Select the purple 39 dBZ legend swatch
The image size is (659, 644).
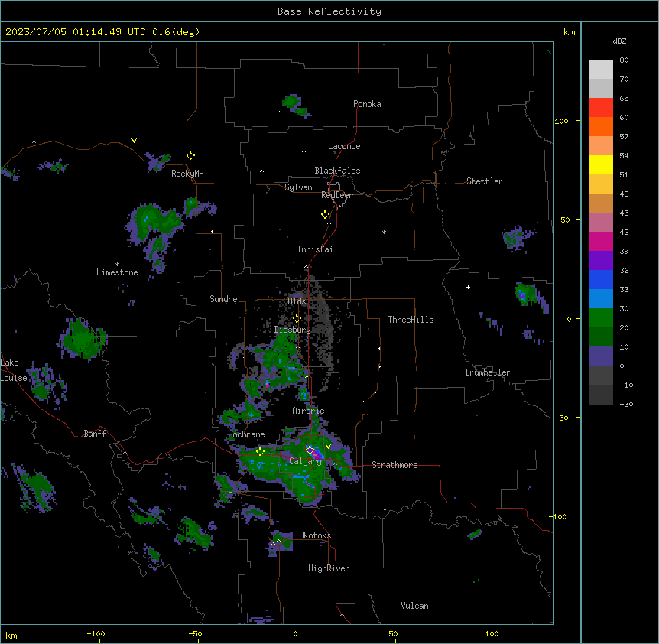tap(601, 260)
